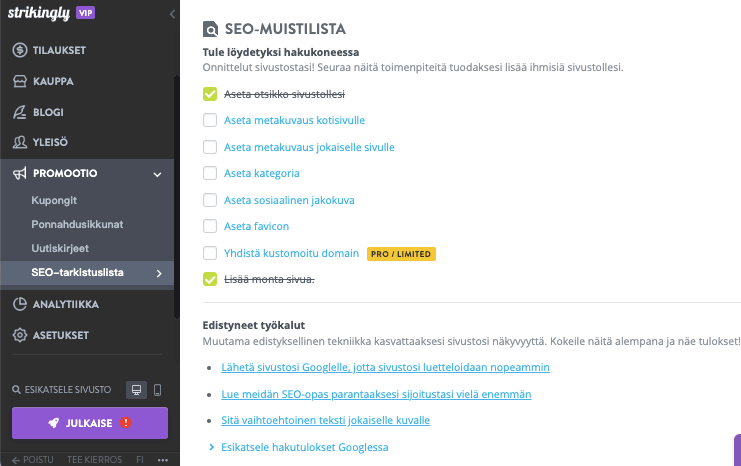Check Aseta favicon checkbox
The image size is (741, 466).
(x=210, y=226)
